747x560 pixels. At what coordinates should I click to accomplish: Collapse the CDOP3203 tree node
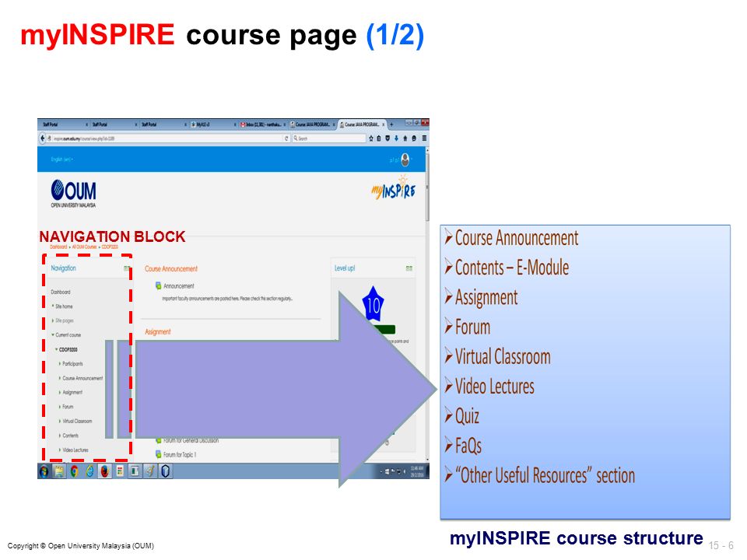coord(56,349)
